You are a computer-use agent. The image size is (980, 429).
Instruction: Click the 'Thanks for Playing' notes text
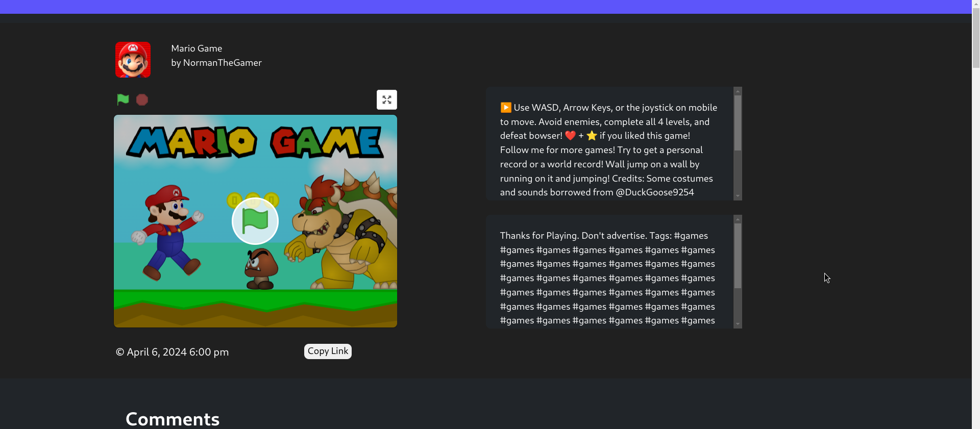[x=538, y=236]
